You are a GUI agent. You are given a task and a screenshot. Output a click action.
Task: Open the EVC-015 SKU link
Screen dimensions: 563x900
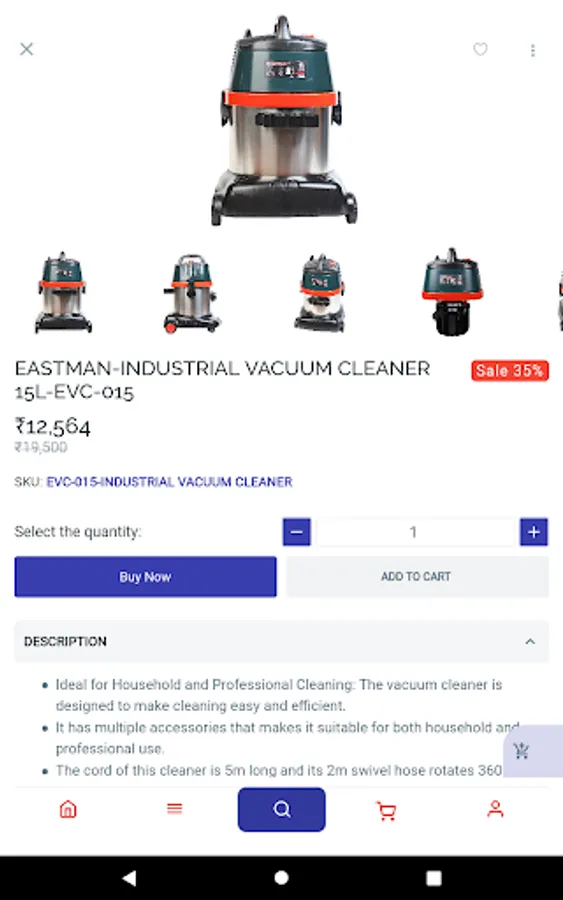tap(169, 482)
